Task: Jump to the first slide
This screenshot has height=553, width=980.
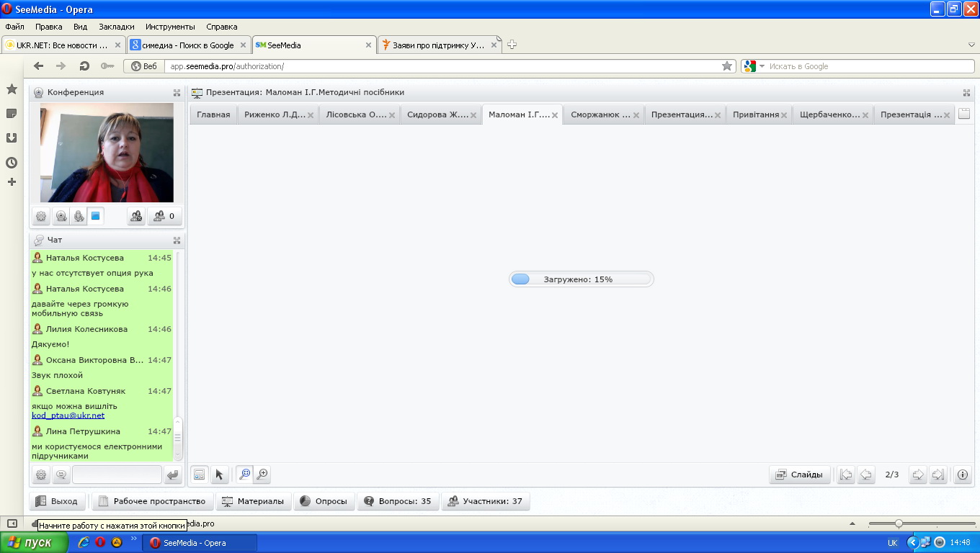Action: [846, 475]
